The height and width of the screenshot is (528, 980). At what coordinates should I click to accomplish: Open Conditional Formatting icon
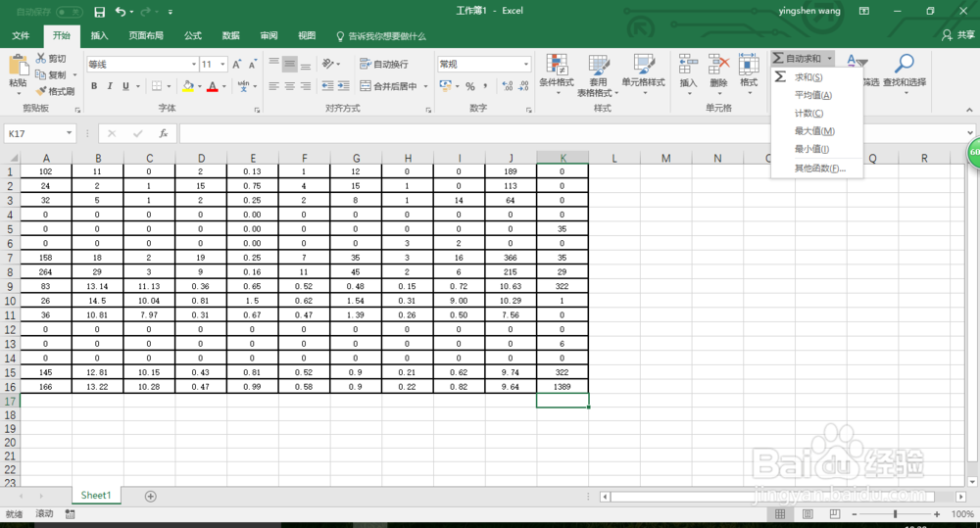click(557, 65)
